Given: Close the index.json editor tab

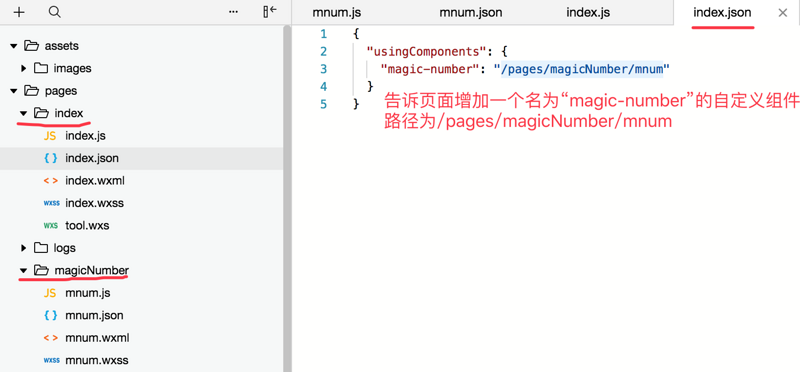Looking at the screenshot, I should (x=783, y=13).
